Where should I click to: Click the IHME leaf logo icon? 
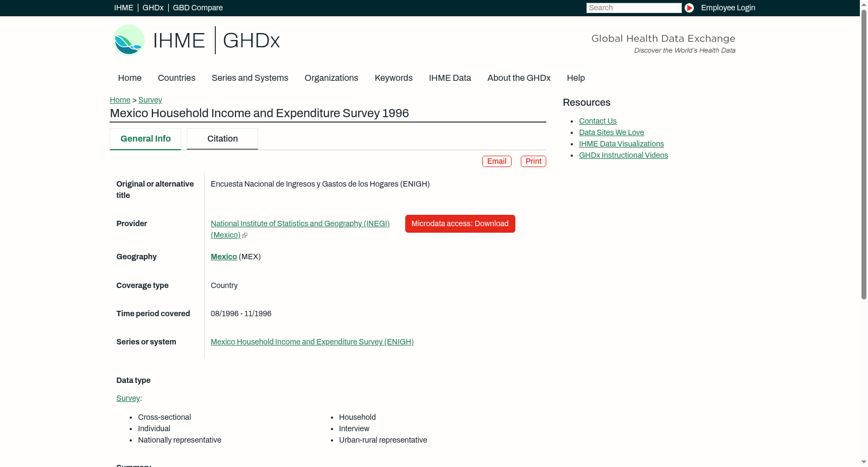point(129,40)
